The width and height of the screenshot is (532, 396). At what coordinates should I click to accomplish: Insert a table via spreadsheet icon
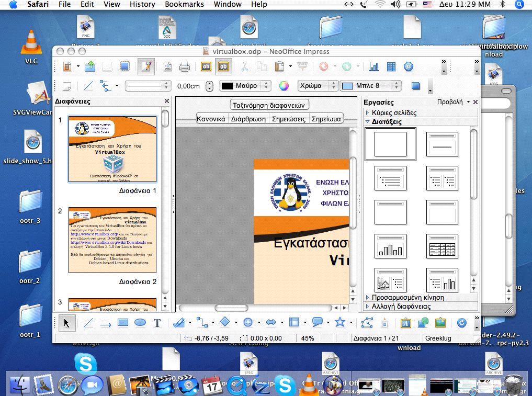pyautogui.click(x=391, y=66)
